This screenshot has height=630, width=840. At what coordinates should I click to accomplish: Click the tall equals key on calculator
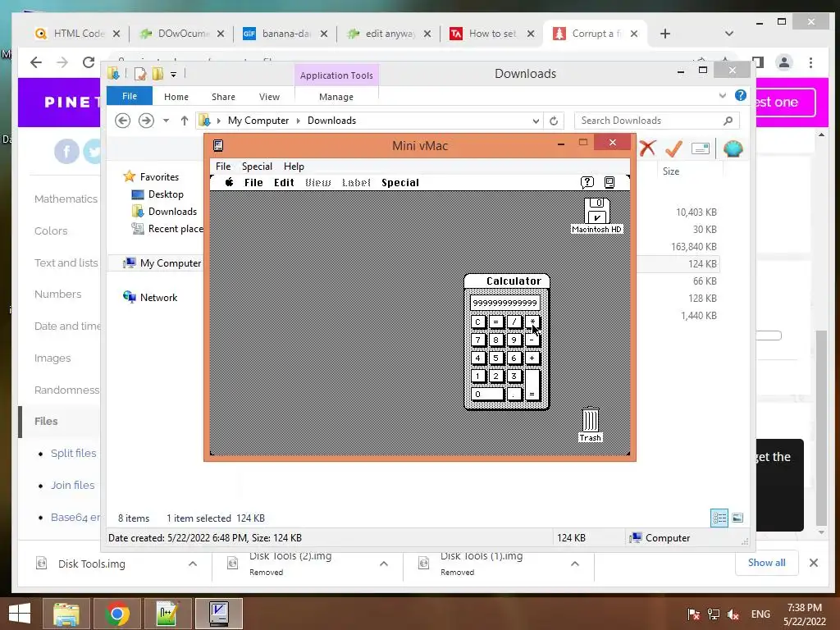pos(532,385)
